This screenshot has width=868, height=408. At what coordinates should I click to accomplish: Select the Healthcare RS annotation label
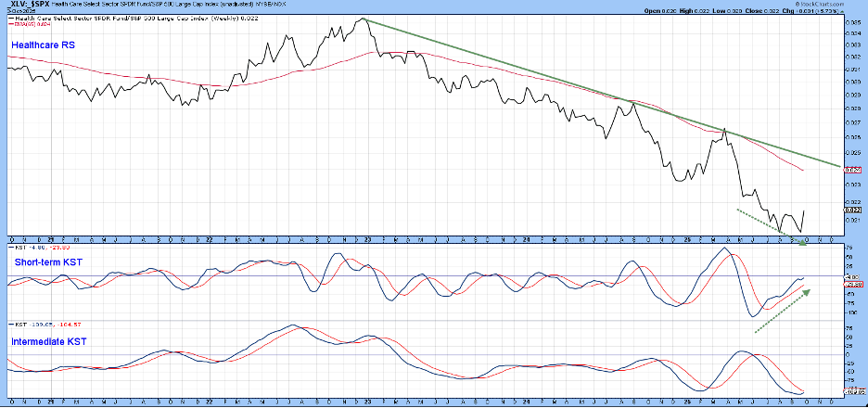(44, 45)
